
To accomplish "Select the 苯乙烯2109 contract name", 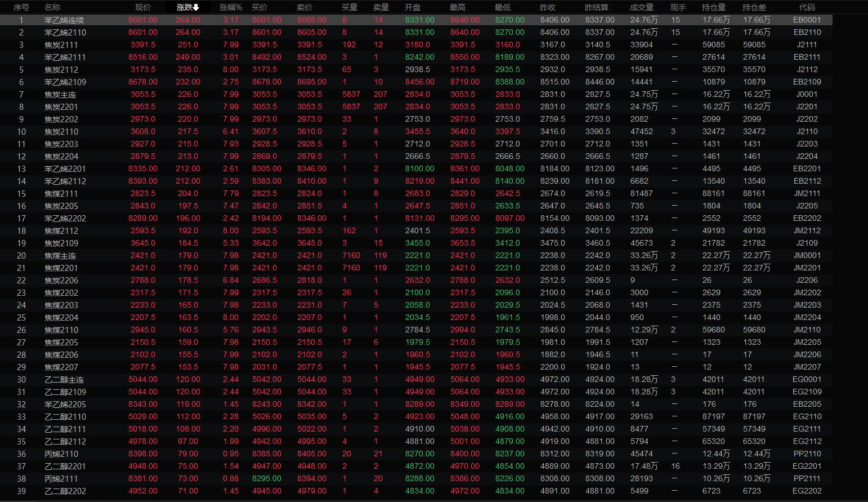I will pyautogui.click(x=65, y=82).
